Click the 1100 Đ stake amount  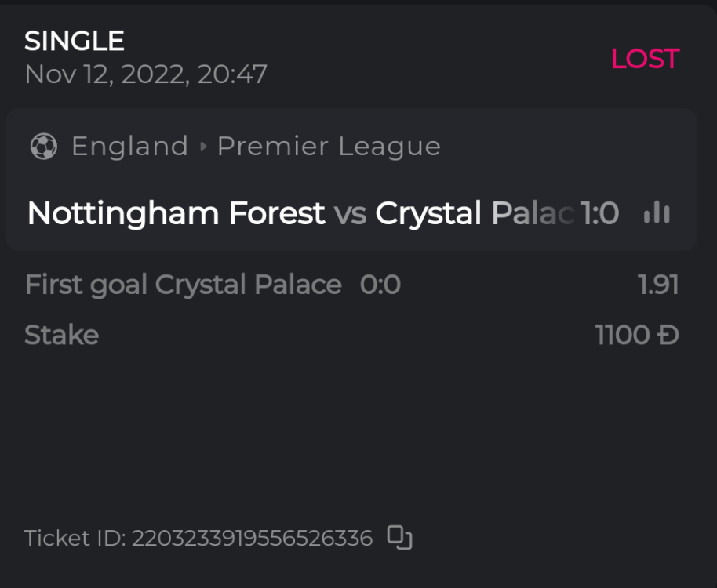[x=637, y=336]
